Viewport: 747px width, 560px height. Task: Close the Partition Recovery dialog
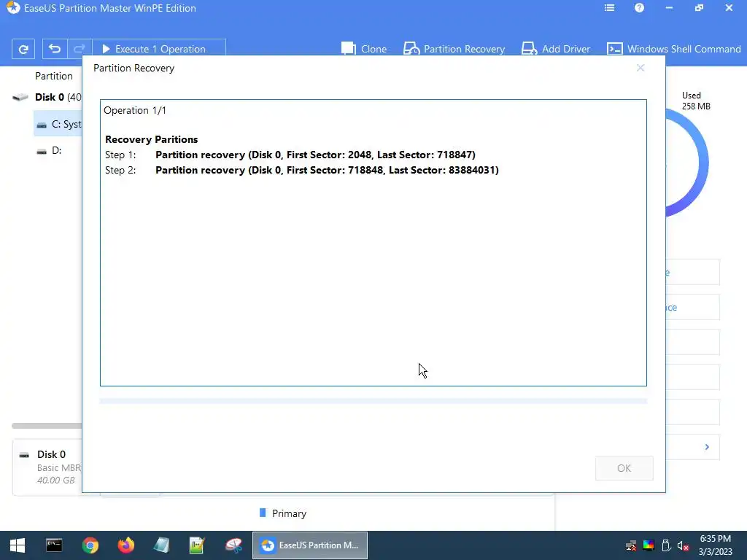(640, 68)
